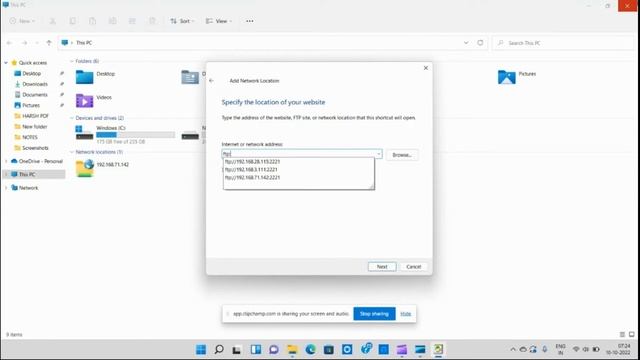This screenshot has width=640, height=360.
Task: Select the Pictures folder icon in Folders
Action: [x=507, y=77]
